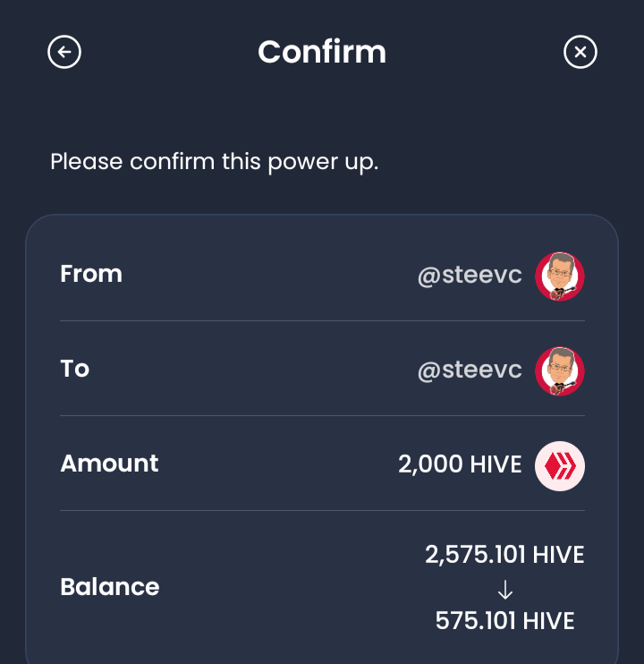Click the "Confirm" page title
This screenshot has height=664, width=644.
click(322, 52)
